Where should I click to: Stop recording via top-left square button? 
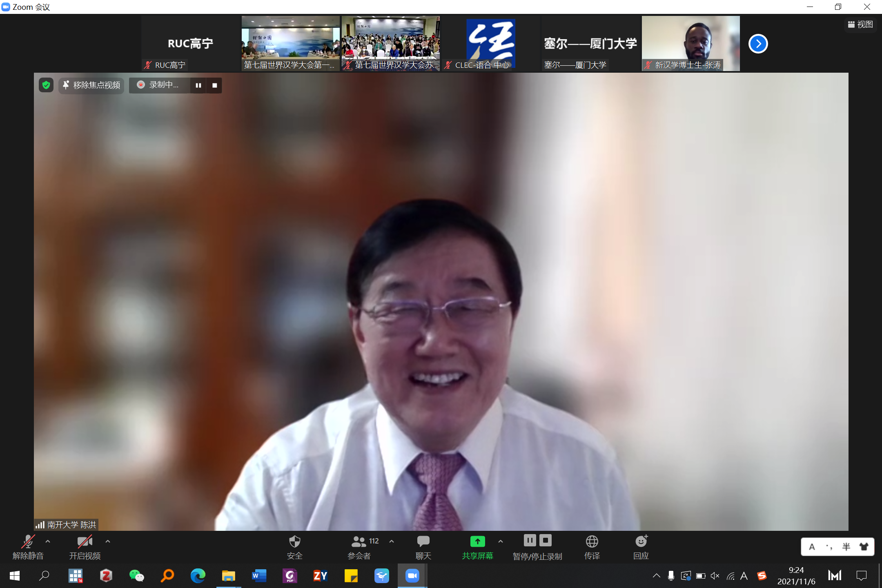tap(214, 85)
